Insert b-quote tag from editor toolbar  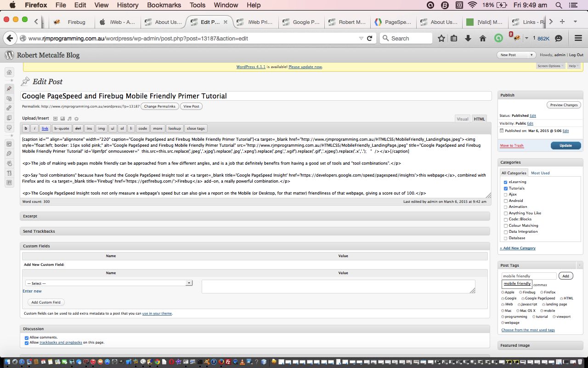click(62, 128)
